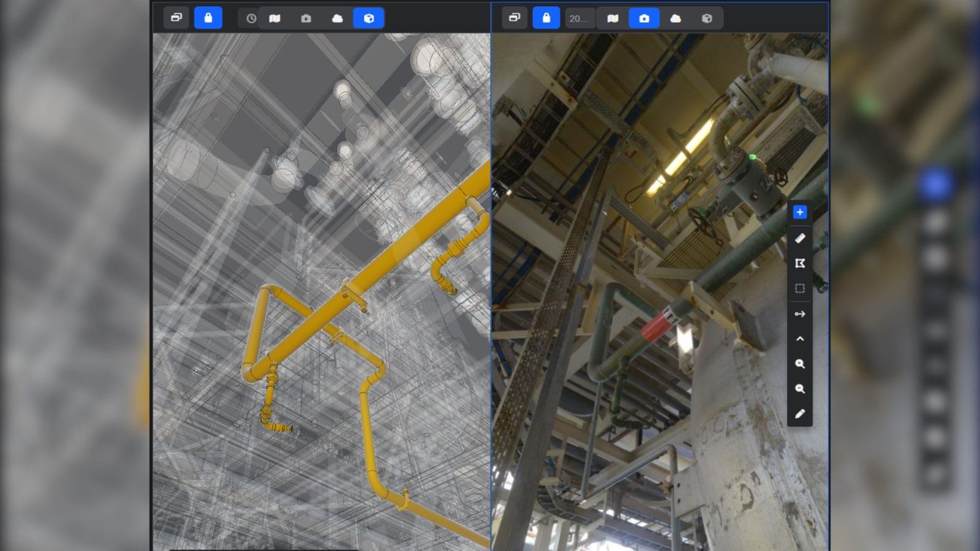The width and height of the screenshot is (980, 551).
Task: Click the split-window icon in the left pane
Action: (176, 18)
